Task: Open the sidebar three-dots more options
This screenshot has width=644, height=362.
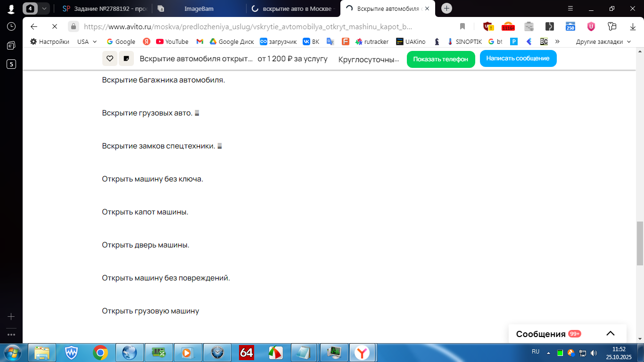Action: 11,335
